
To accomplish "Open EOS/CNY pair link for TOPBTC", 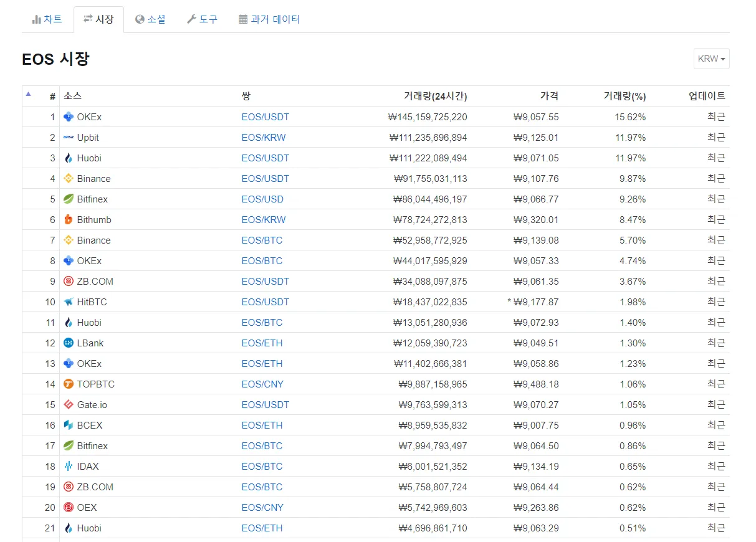I will [262, 384].
